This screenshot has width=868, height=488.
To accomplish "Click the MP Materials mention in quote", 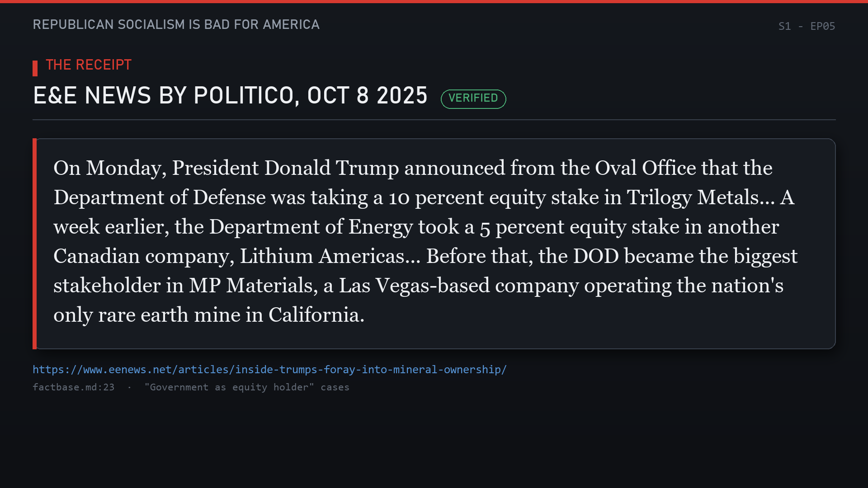I will click(x=251, y=286).
